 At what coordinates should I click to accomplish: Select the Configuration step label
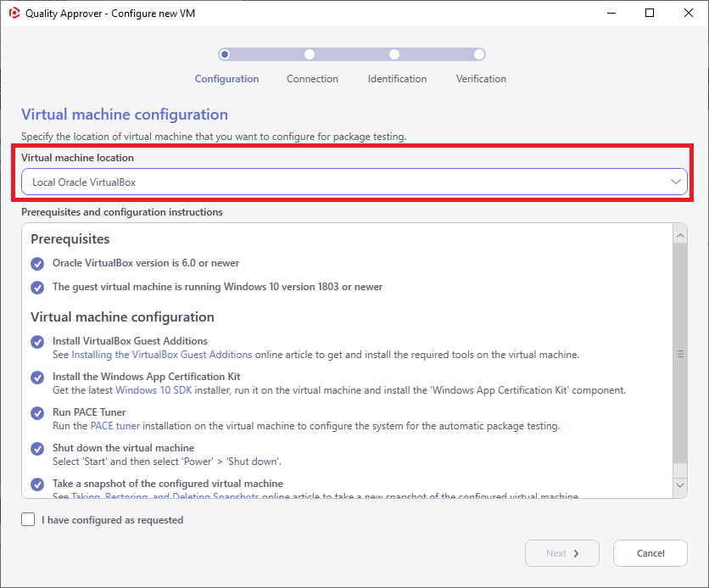point(226,79)
